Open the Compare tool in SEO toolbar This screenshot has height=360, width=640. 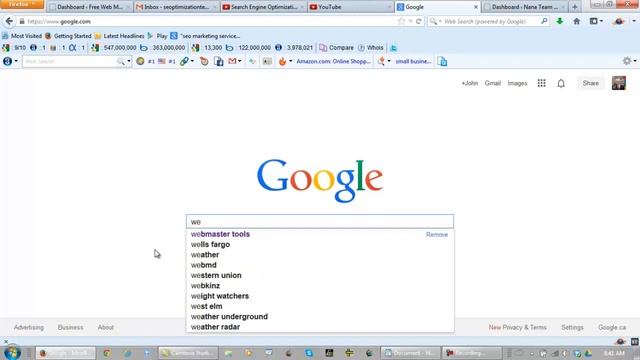(336, 48)
